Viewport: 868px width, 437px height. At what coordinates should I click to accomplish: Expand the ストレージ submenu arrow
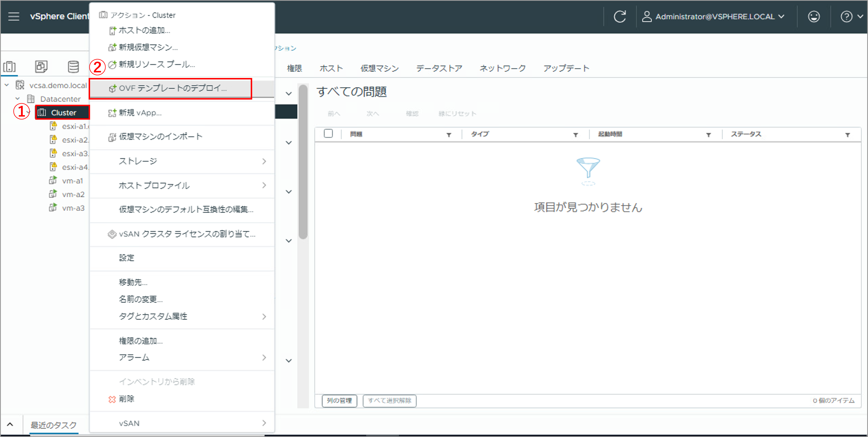264,161
